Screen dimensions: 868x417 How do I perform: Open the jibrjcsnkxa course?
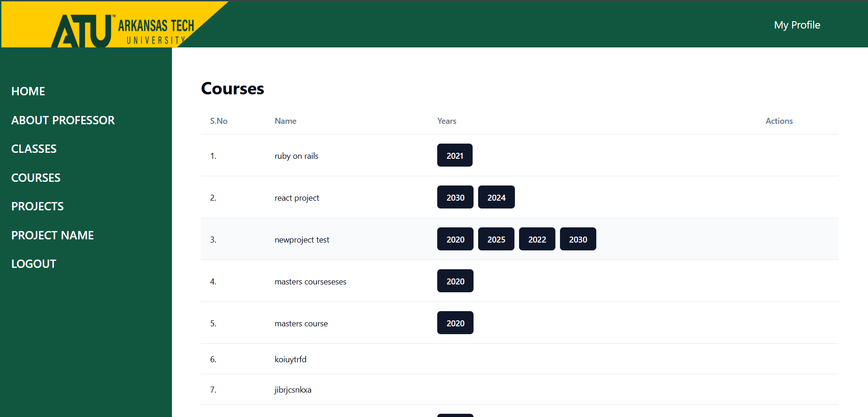[x=293, y=389]
